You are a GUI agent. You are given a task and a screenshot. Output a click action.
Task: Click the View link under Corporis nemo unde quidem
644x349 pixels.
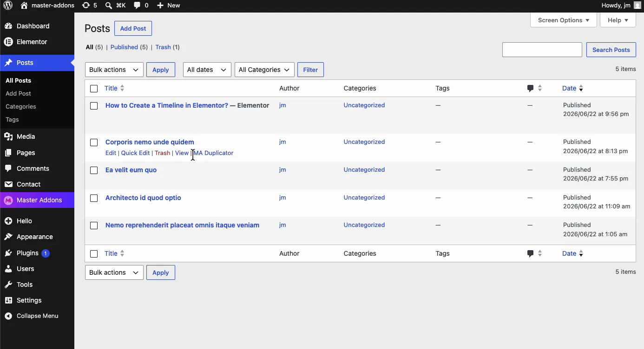point(182,153)
